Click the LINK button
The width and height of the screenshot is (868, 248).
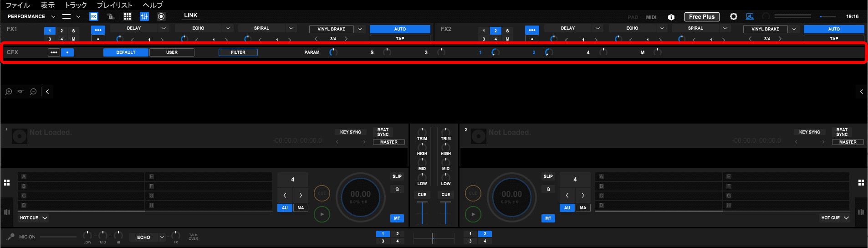[x=191, y=15]
